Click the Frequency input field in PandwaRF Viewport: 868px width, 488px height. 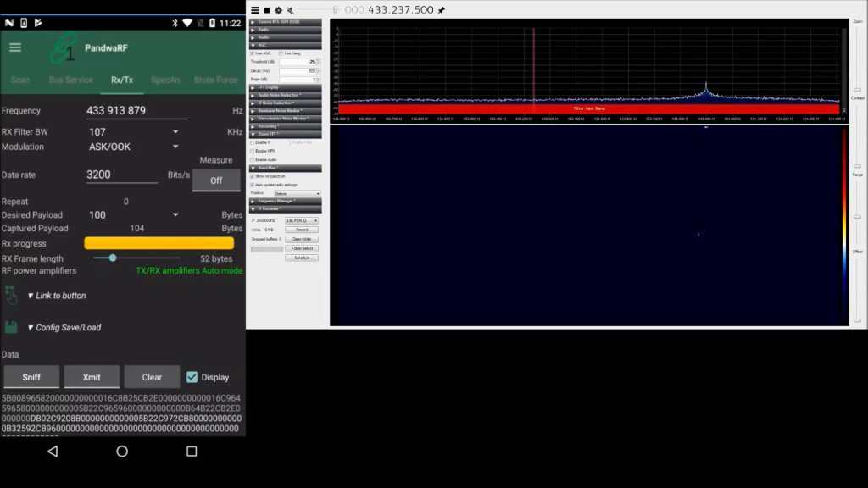[136, 110]
